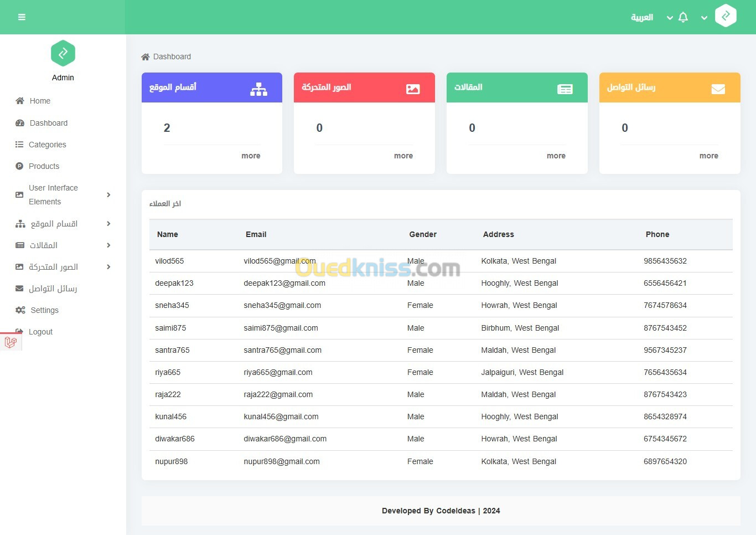Click the Phone column header
756x535 pixels.
(657, 234)
